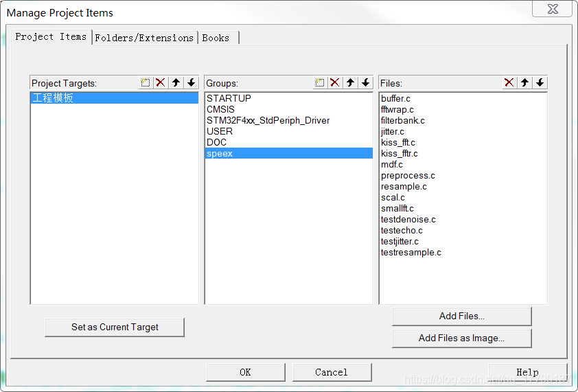Viewport: 578px width, 392px height.
Task: Select file kiss_fftr.c
Action: tap(463, 153)
